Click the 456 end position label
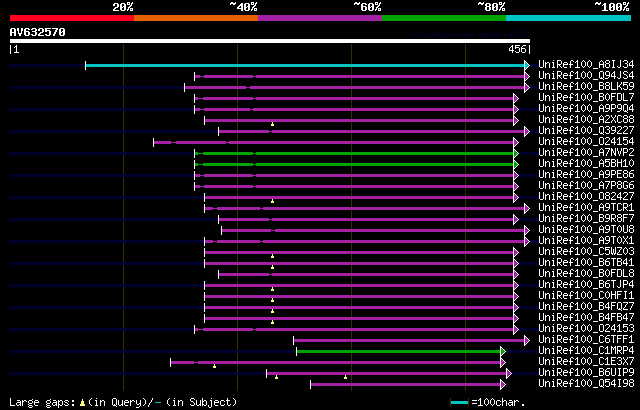The width and height of the screenshot is (640, 410). [517, 49]
